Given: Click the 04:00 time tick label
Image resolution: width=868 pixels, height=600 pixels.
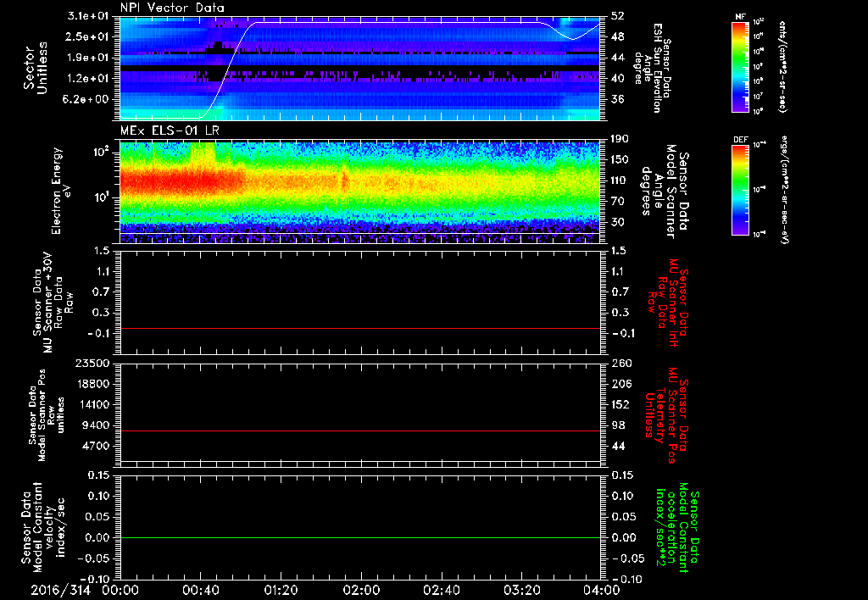Looking at the screenshot, I should click(x=602, y=590).
